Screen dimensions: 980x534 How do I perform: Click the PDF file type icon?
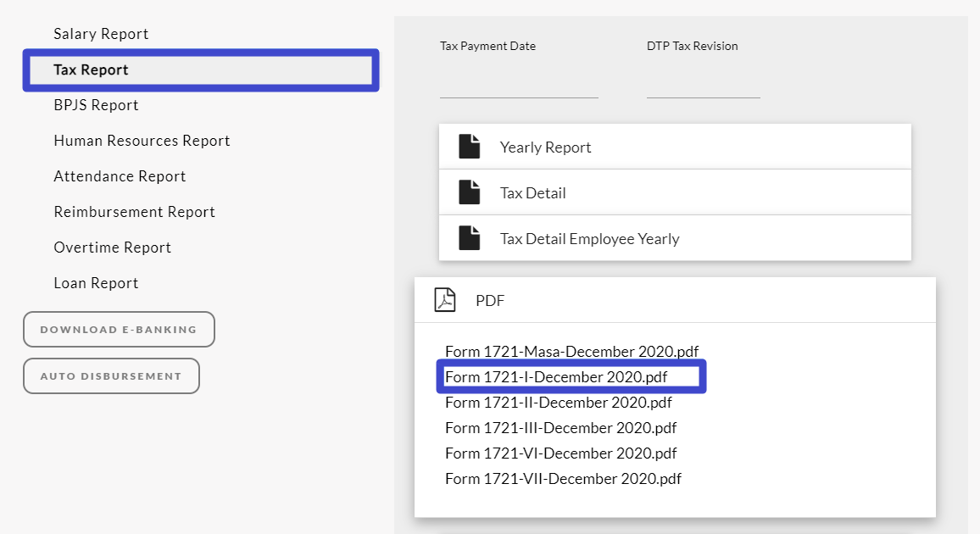pos(445,300)
